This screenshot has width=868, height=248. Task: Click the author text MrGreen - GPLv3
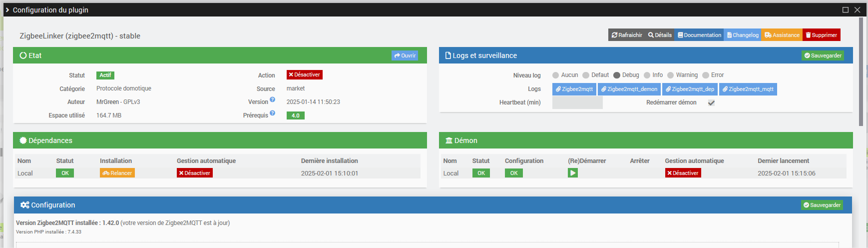[x=118, y=102]
